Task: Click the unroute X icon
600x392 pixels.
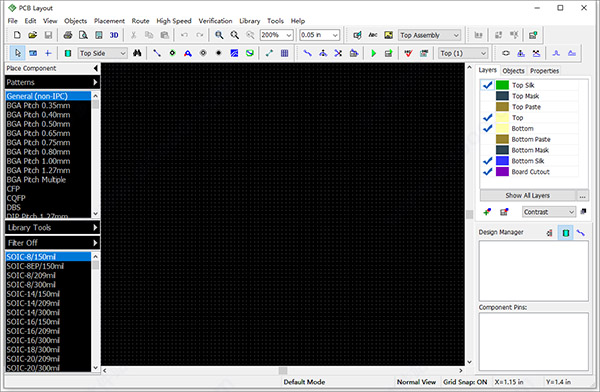Action: click(x=338, y=53)
